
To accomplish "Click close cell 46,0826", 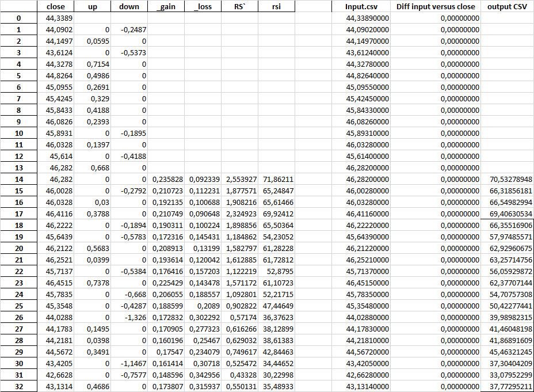I will [55, 121].
